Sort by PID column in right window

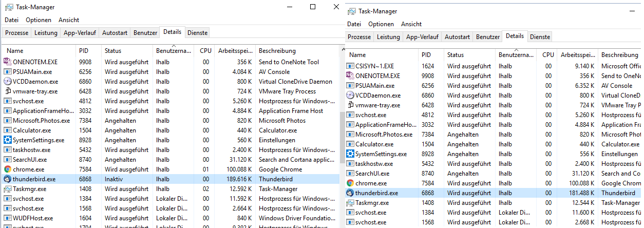click(431, 55)
